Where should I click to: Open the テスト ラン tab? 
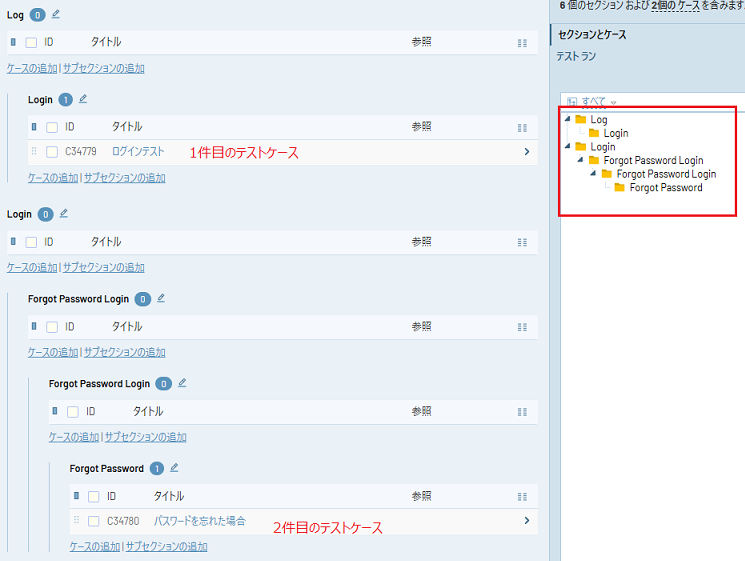576,56
